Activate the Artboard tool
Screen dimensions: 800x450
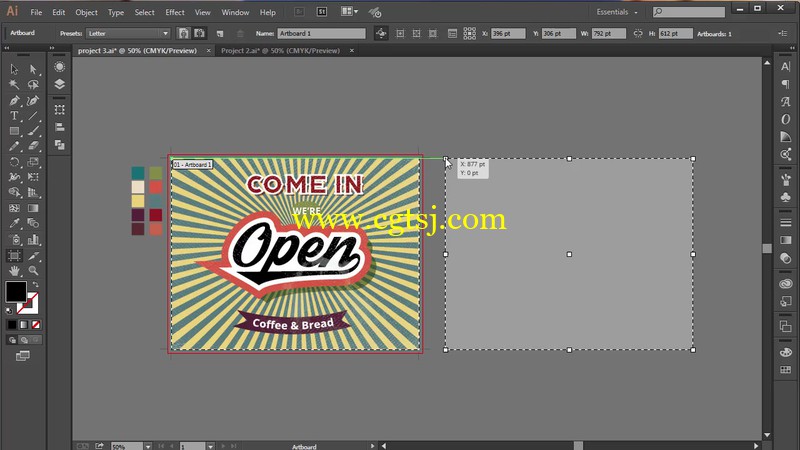[14, 255]
